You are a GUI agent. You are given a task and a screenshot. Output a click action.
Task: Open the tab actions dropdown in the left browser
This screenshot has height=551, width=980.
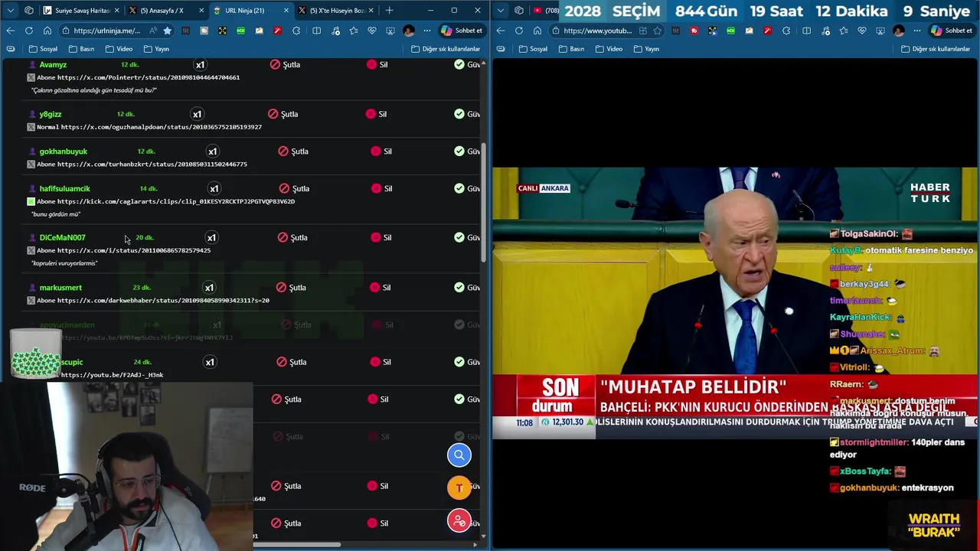[x=10, y=10]
